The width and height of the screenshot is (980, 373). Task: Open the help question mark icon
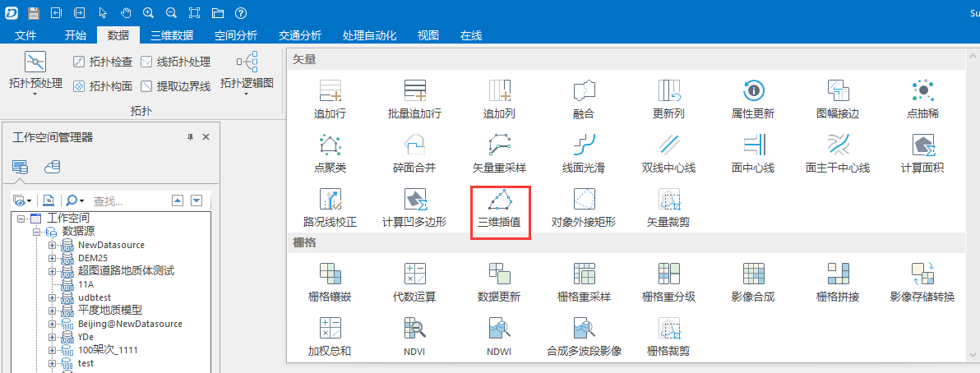[x=240, y=12]
